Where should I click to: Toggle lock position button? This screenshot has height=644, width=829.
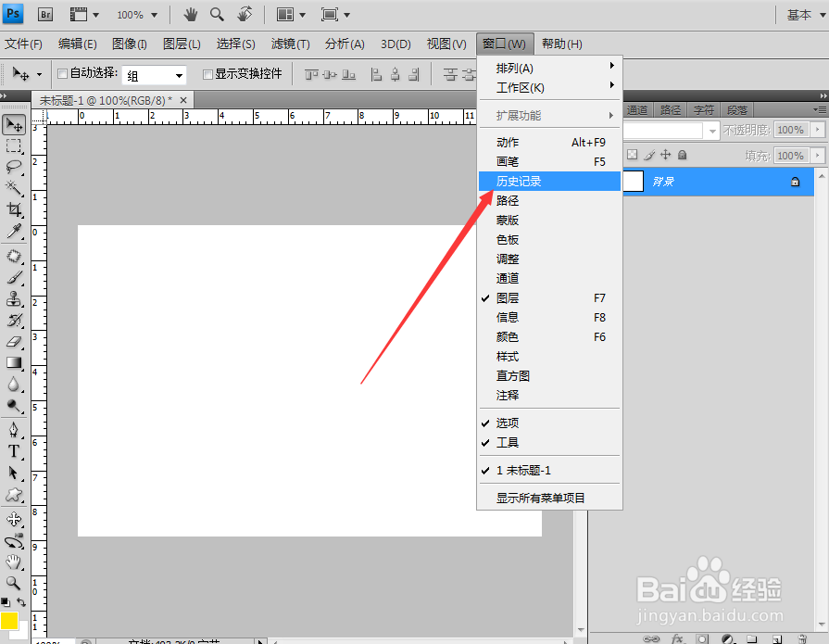pyautogui.click(x=666, y=155)
